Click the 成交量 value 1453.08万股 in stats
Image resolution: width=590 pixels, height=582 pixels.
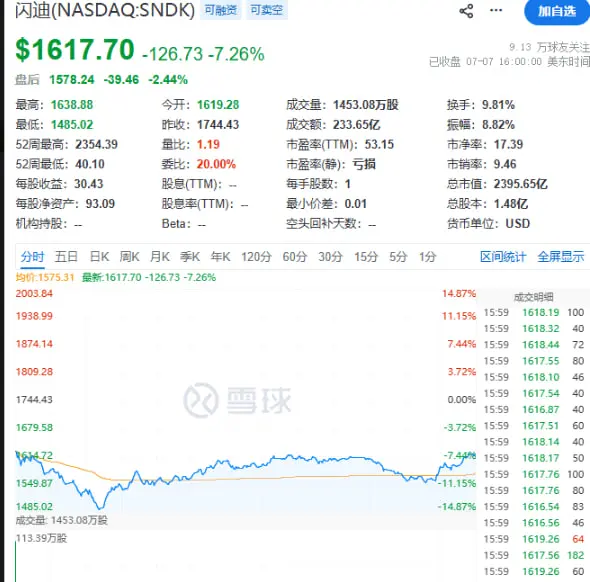pos(366,105)
